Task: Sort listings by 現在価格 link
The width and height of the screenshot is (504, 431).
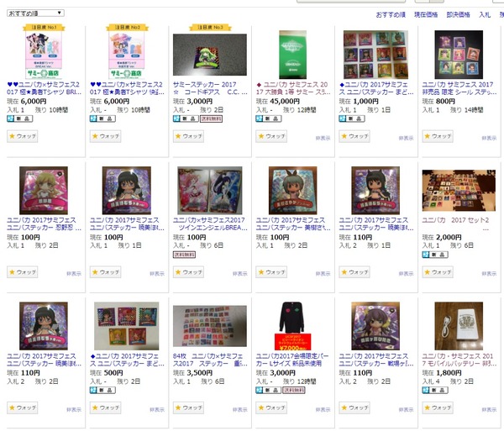Action: 426,15
